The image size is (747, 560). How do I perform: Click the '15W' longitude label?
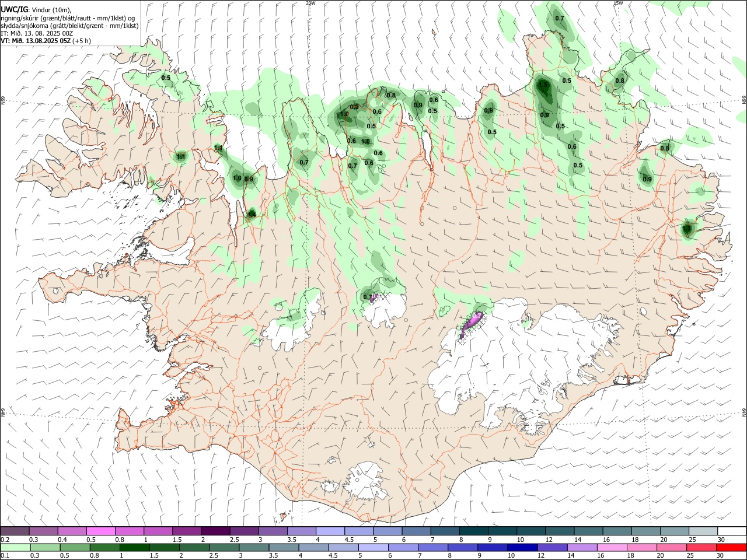[x=618, y=3]
